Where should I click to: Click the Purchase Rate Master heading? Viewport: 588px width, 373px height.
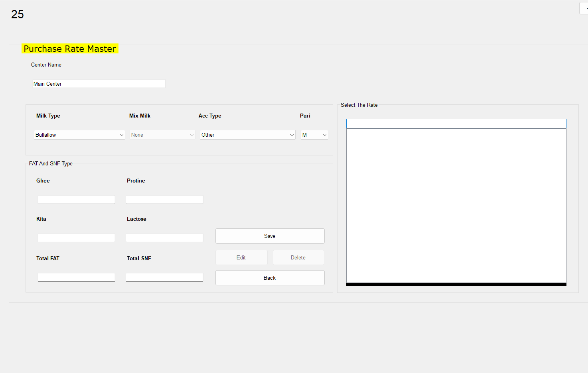(70, 49)
